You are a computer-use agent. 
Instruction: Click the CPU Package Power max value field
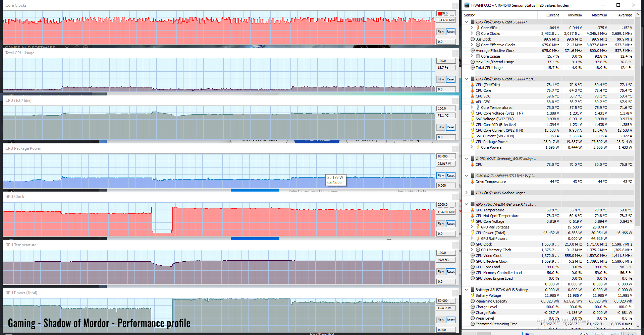[446, 156]
